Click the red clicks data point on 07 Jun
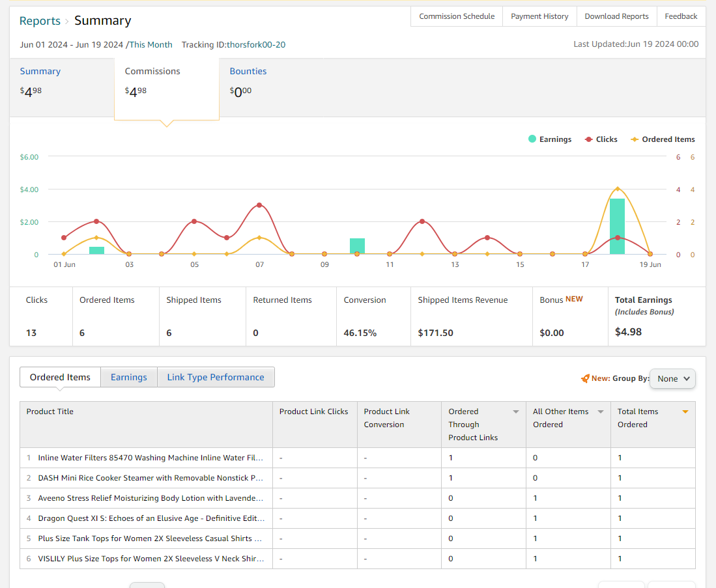Image resolution: width=716 pixels, height=588 pixels. 259,205
